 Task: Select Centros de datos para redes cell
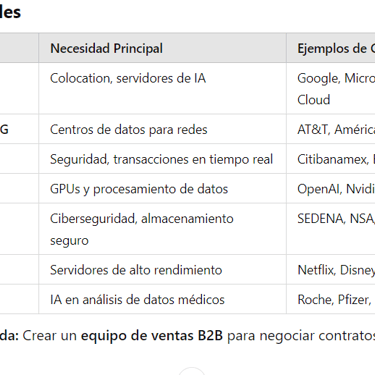tap(162, 129)
